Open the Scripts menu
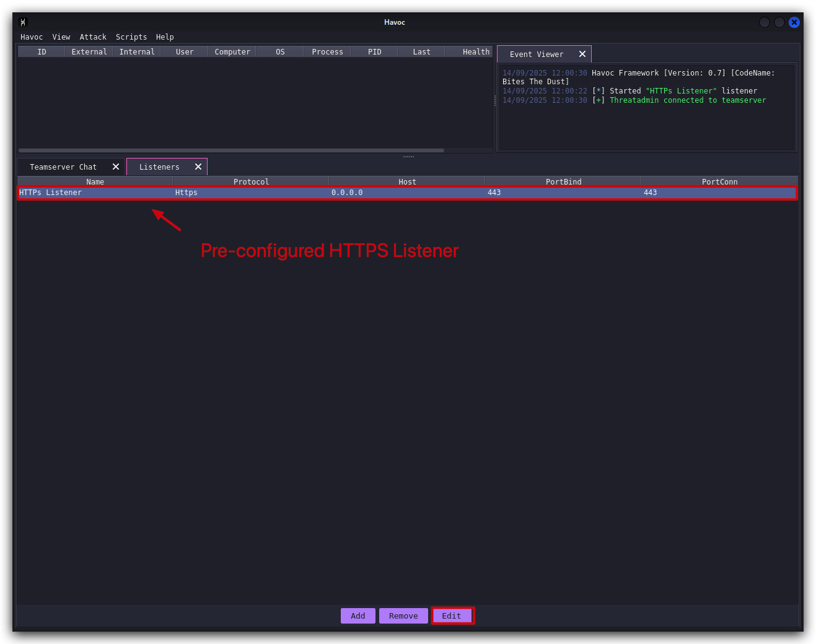Viewport: 816px width, 644px height. click(x=131, y=37)
